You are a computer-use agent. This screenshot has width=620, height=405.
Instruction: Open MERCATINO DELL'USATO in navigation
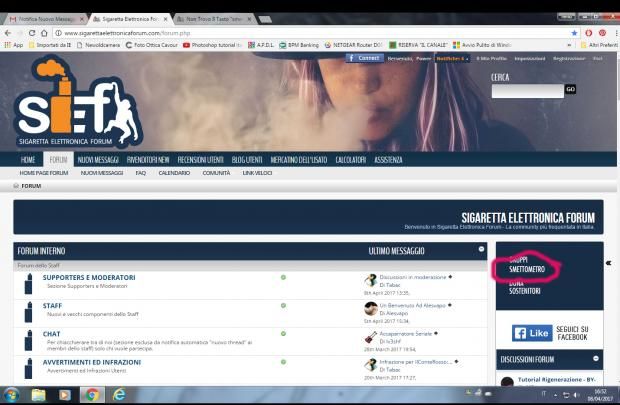[299, 160]
